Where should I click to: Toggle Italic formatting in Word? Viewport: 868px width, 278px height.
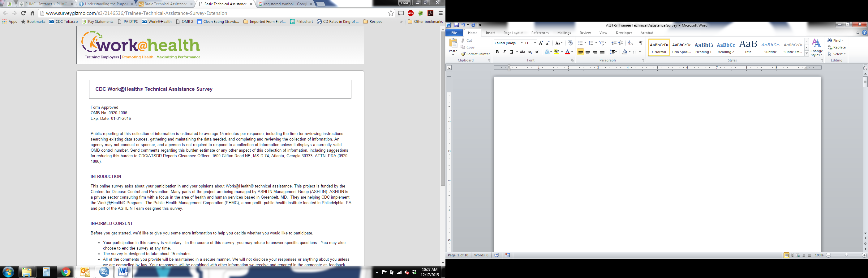pyautogui.click(x=504, y=52)
